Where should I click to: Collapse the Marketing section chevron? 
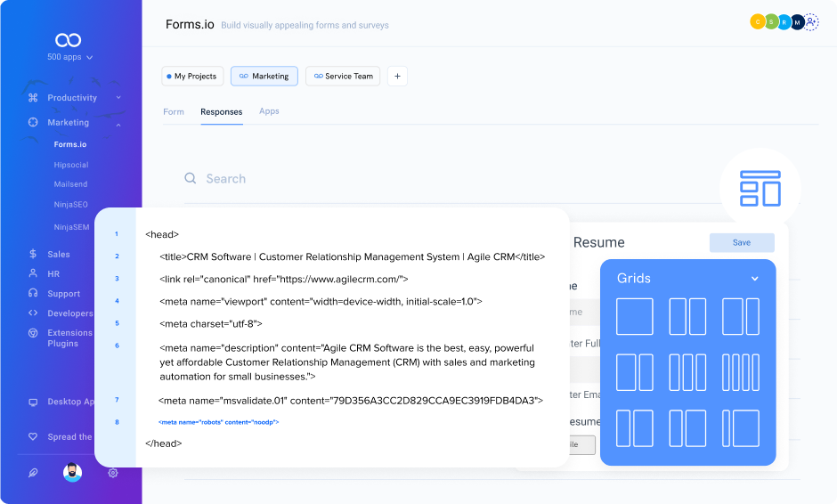tap(118, 124)
